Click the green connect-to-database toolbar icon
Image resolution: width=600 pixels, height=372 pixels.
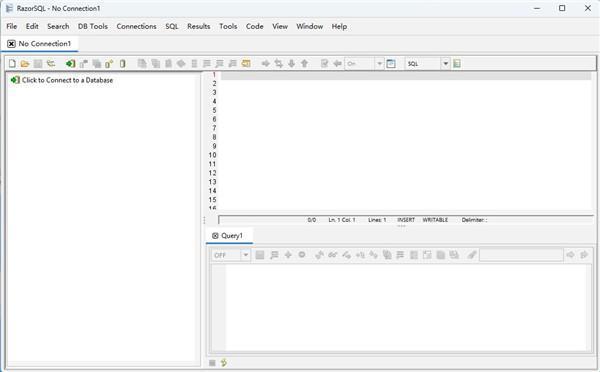click(x=70, y=64)
